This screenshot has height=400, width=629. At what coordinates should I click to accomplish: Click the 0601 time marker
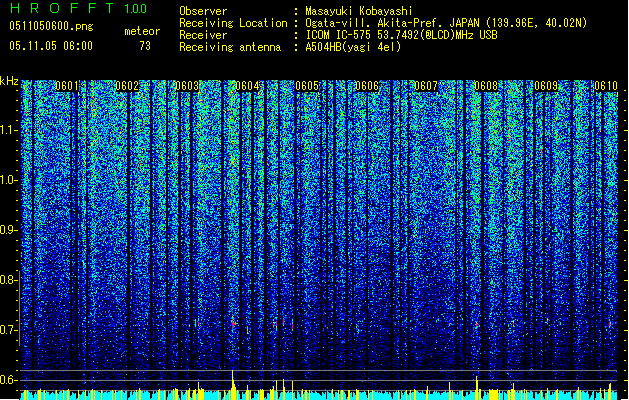(x=67, y=86)
